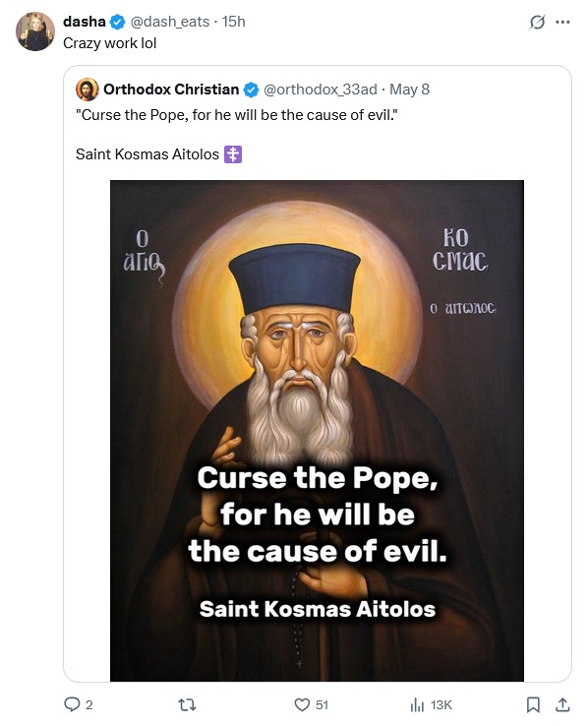Open the dasha display name link
This screenshot has width=588, height=726.
(85, 22)
